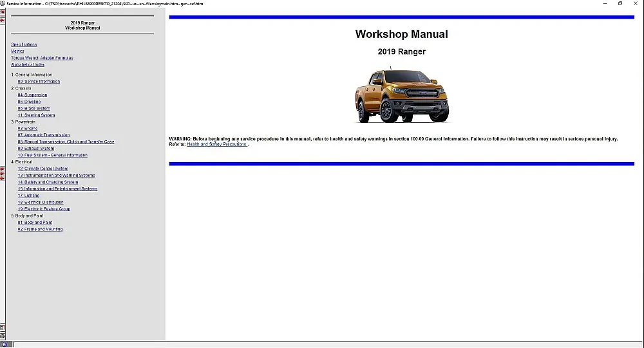Open section 19: Electronic Feature Group
The width and height of the screenshot is (644, 348).
[44, 209]
